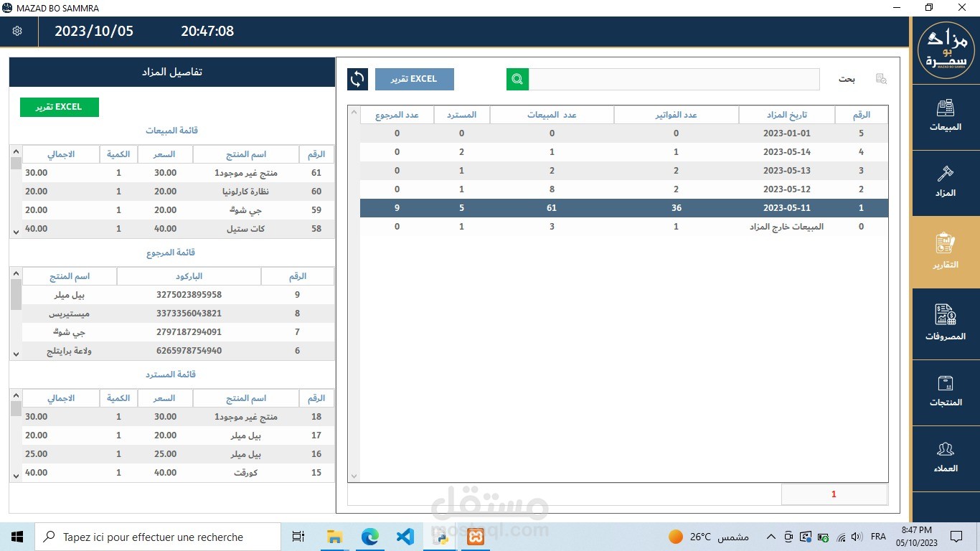Open File Explorer from taskbar
Screen dimensions: 980x551
[x=334, y=537]
